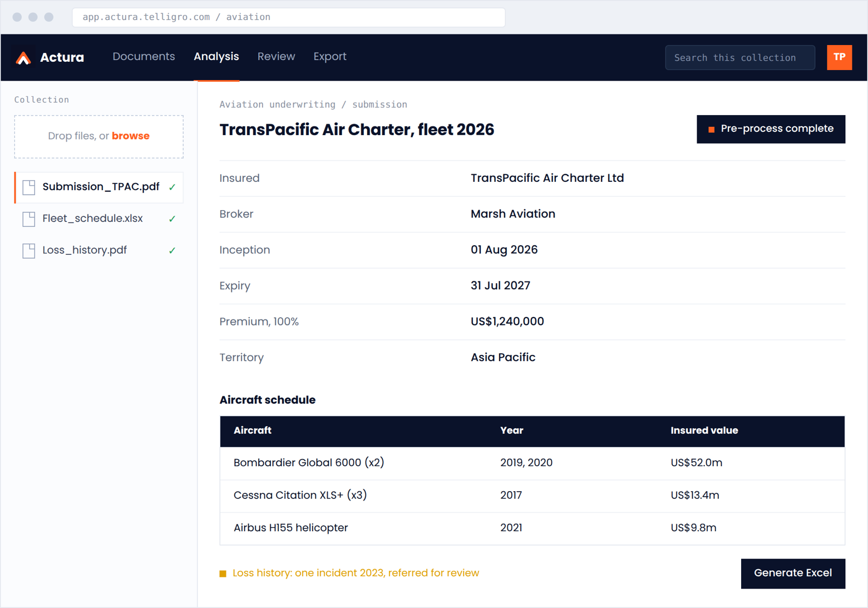Click the browser address bar
This screenshot has width=868, height=608.
tap(289, 17)
